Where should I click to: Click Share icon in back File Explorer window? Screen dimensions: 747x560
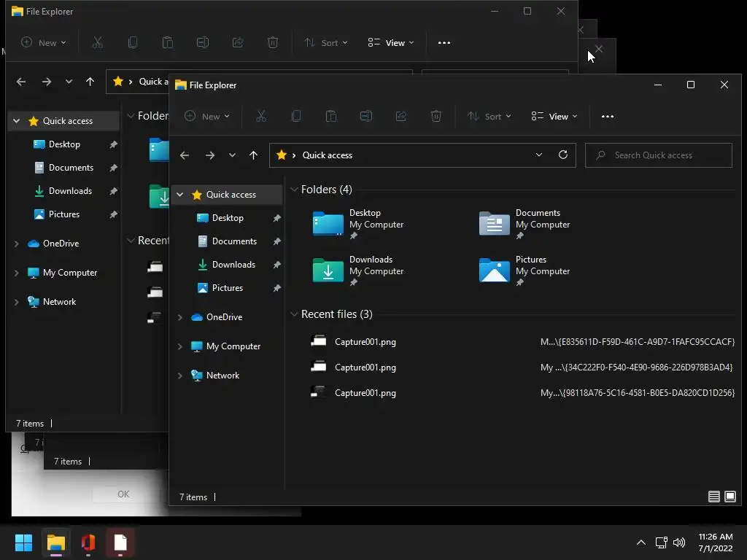coord(238,42)
